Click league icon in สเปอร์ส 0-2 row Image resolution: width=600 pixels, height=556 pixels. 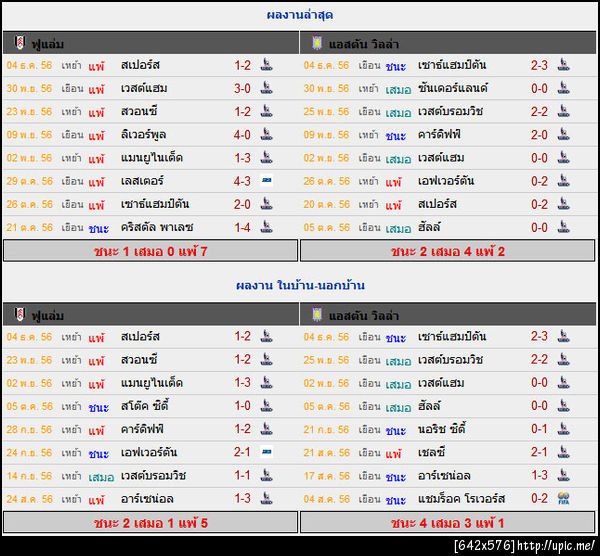563,204
